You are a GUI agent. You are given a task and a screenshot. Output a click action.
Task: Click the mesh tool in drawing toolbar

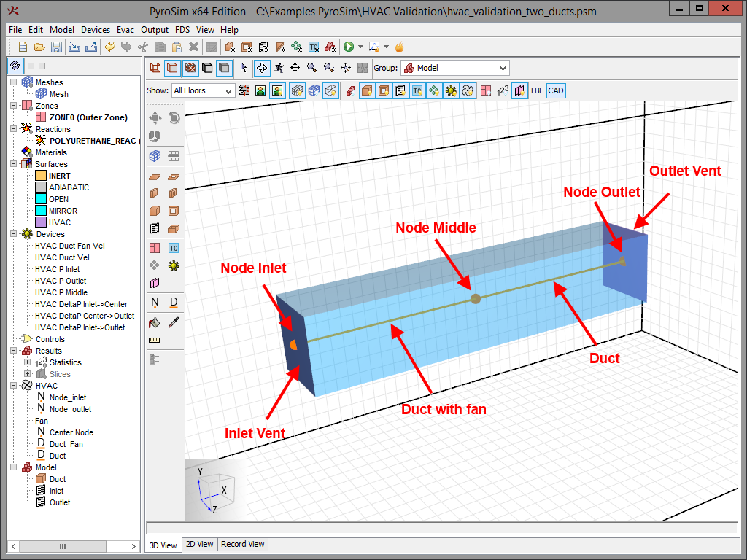(155, 156)
